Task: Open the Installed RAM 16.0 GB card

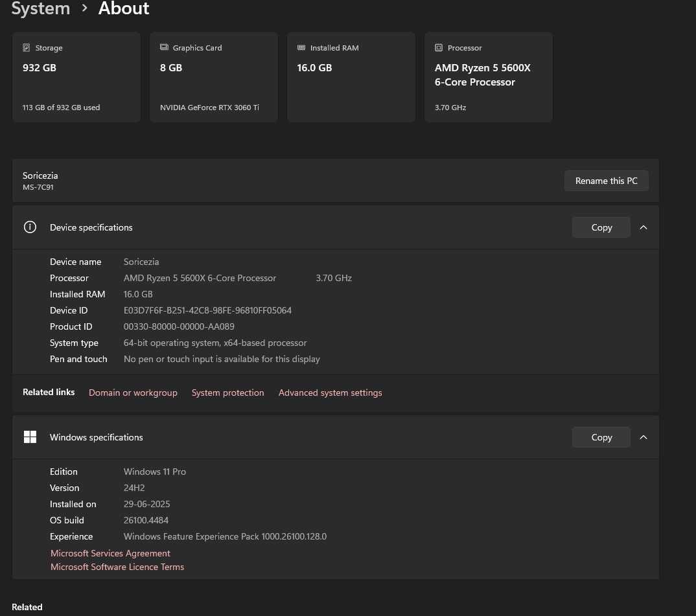Action: tap(351, 77)
